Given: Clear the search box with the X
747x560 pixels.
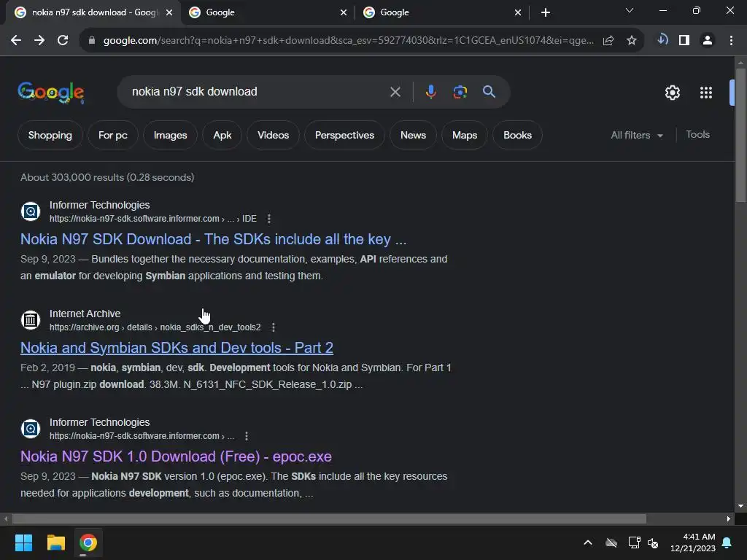Looking at the screenshot, I should [395, 92].
